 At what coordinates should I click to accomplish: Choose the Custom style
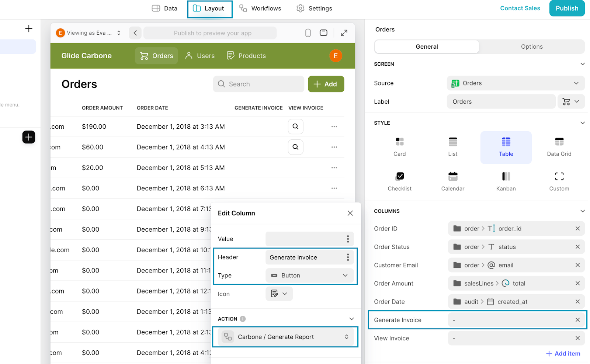point(559,182)
